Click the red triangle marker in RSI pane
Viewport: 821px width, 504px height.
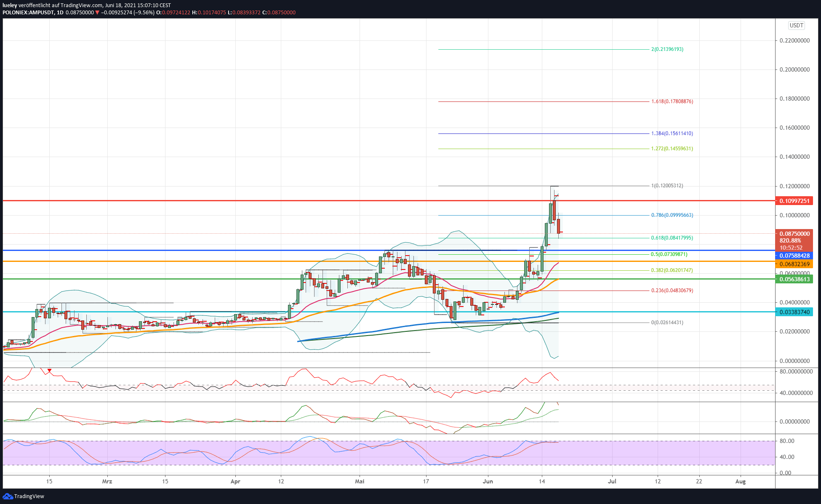tap(50, 371)
